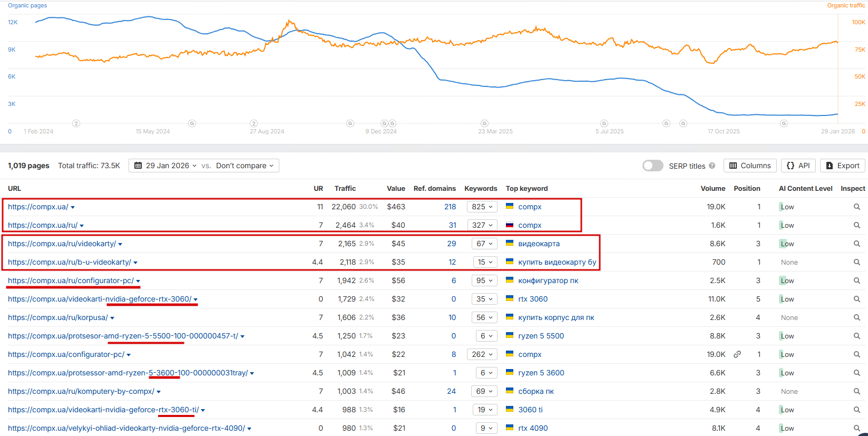
Task: Expand the 825 keywords dropdown
Action: coord(482,207)
